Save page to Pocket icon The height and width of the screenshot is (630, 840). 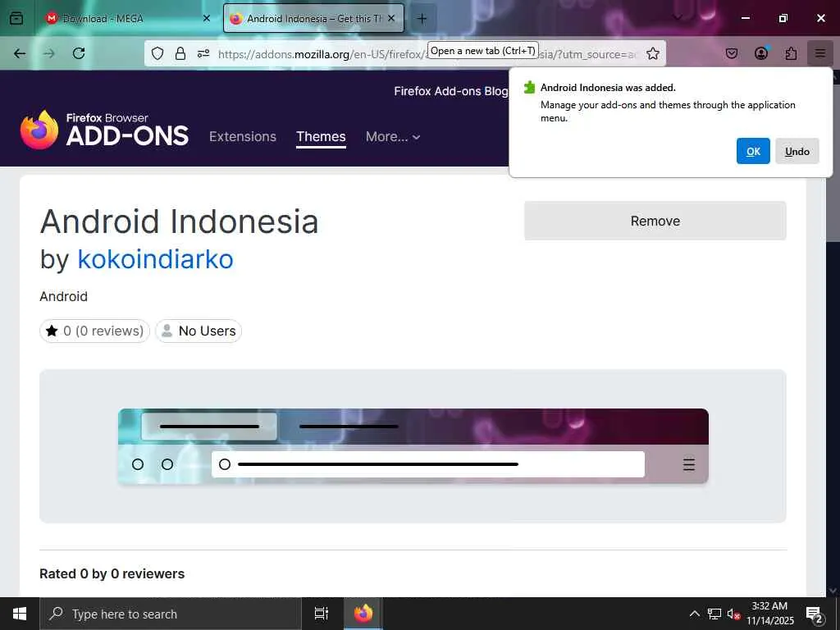[x=732, y=53]
